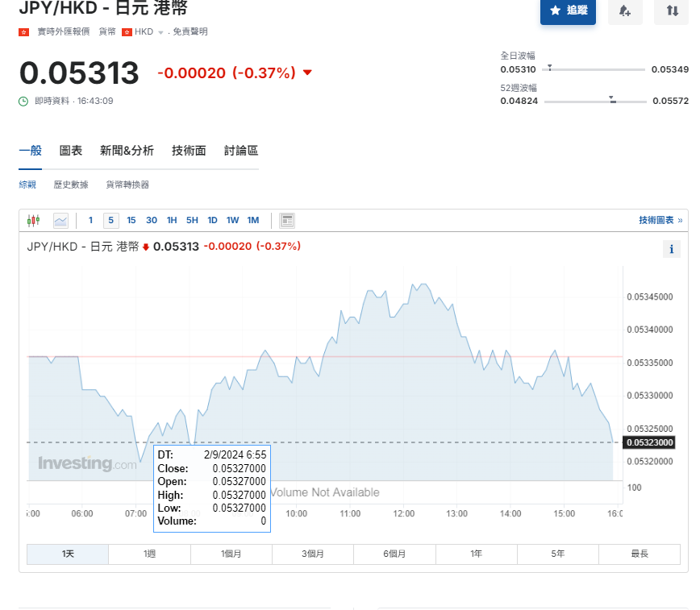The height and width of the screenshot is (610, 700).
Task: Select the 15-minute chart interval
Action: [131, 220]
